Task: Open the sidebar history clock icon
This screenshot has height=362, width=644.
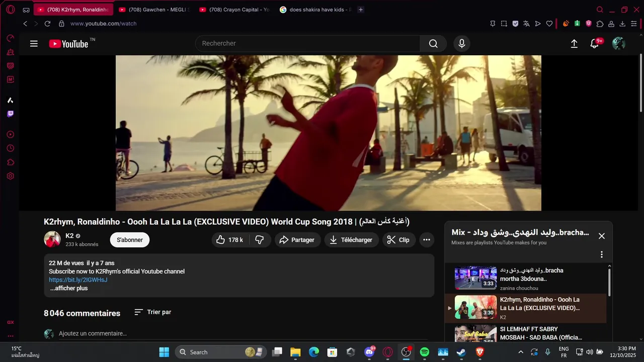Action: (x=10, y=148)
